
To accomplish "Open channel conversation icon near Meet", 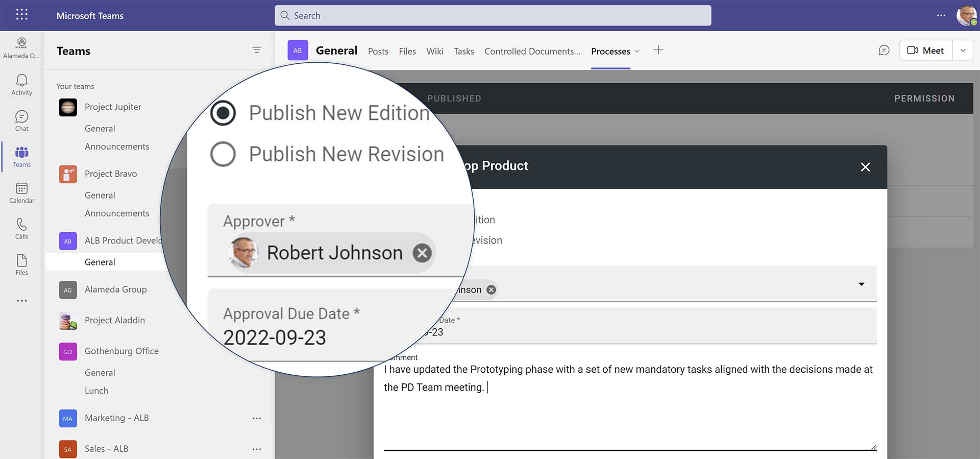I will click(x=884, y=50).
